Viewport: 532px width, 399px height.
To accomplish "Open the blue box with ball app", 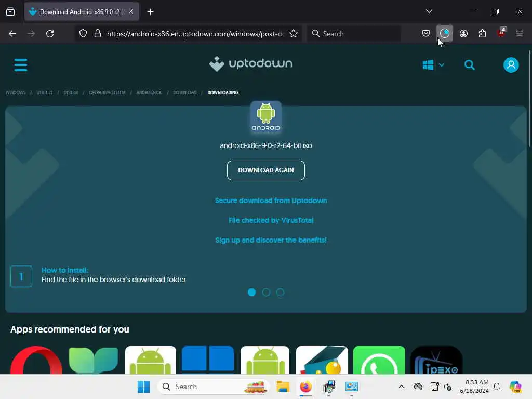I will (x=322, y=360).
